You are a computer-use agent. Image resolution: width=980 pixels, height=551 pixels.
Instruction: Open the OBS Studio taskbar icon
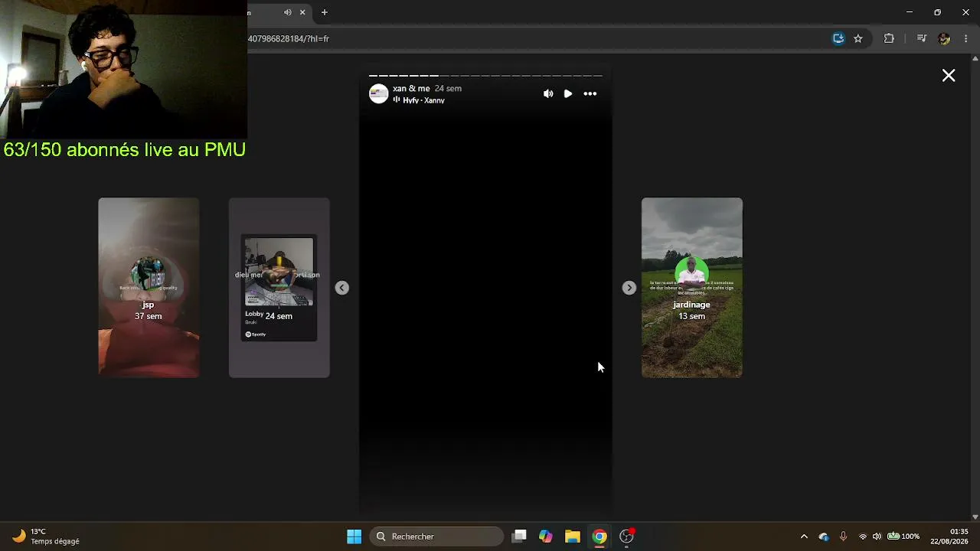626,536
